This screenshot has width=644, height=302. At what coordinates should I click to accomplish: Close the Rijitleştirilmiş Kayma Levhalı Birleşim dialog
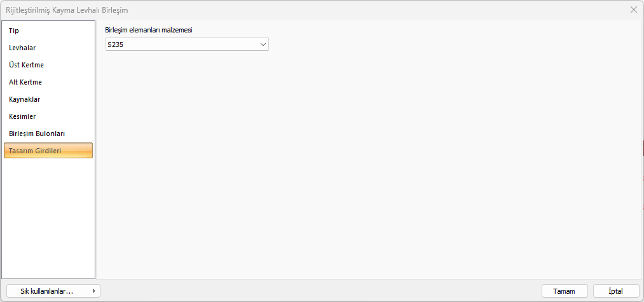click(634, 10)
